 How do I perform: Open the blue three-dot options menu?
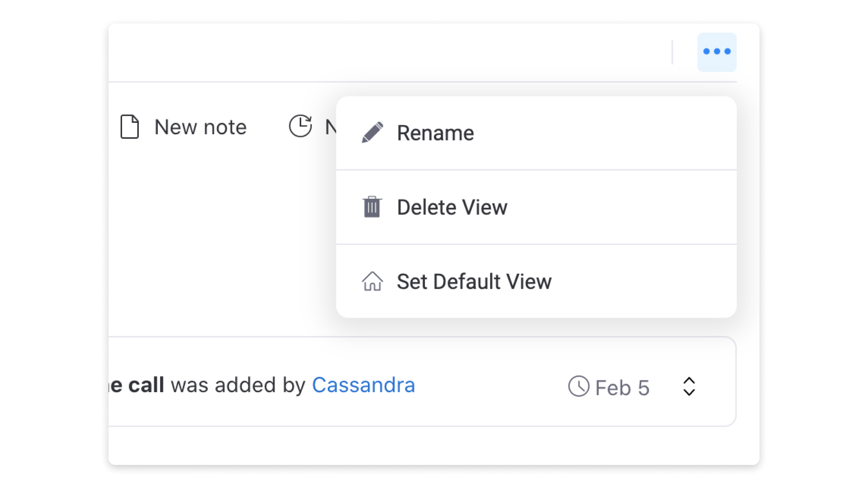(717, 52)
